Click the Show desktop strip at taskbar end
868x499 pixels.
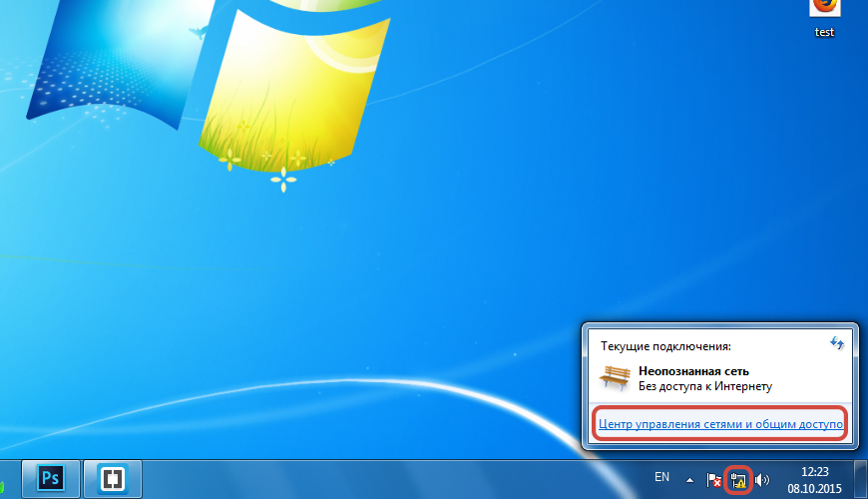coord(861,480)
